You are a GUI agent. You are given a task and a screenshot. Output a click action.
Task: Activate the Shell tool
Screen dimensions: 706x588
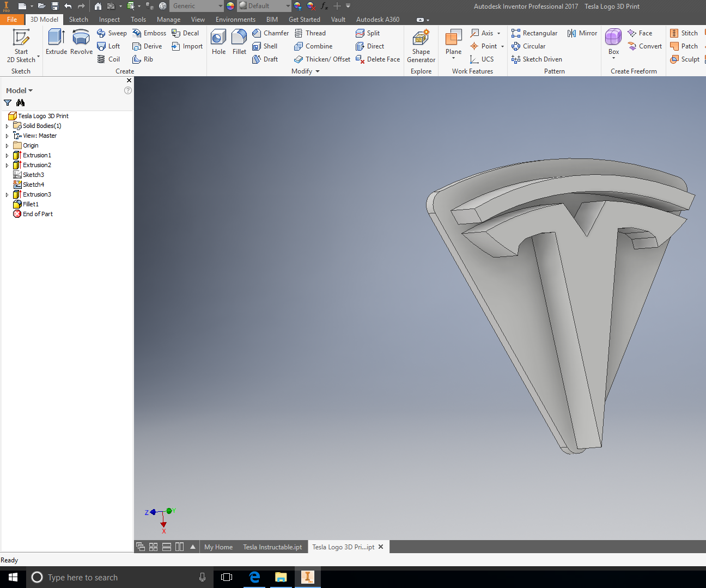coord(265,46)
